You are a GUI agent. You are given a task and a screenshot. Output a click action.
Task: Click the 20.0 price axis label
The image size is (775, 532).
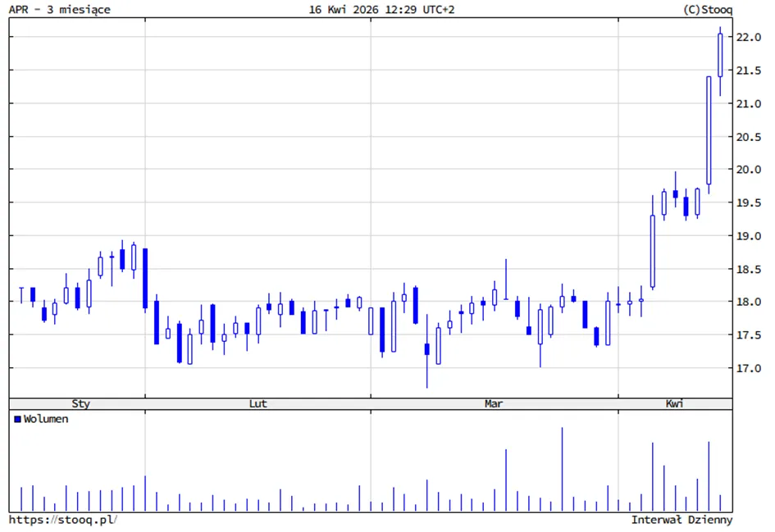(x=748, y=170)
